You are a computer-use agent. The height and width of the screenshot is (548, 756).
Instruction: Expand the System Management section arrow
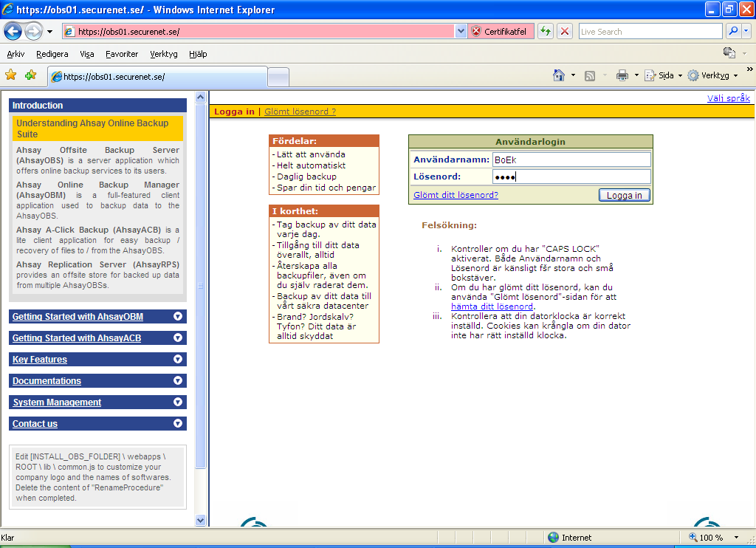[x=178, y=402]
